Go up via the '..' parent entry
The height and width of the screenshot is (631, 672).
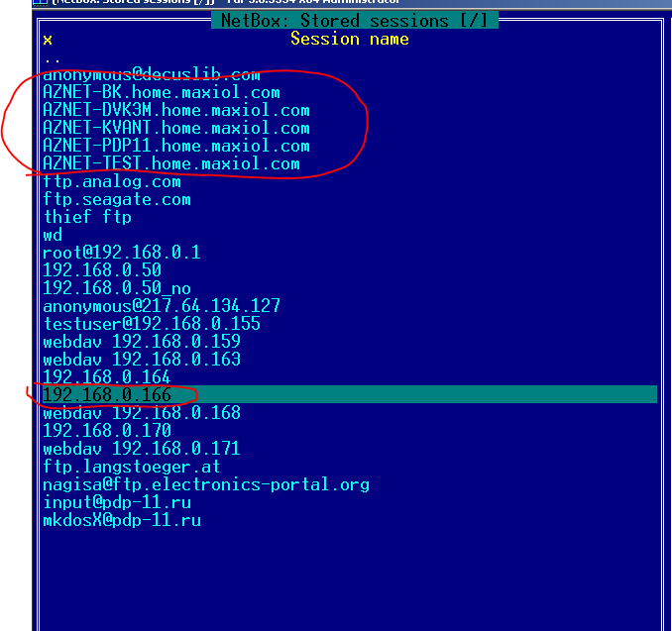(52, 57)
